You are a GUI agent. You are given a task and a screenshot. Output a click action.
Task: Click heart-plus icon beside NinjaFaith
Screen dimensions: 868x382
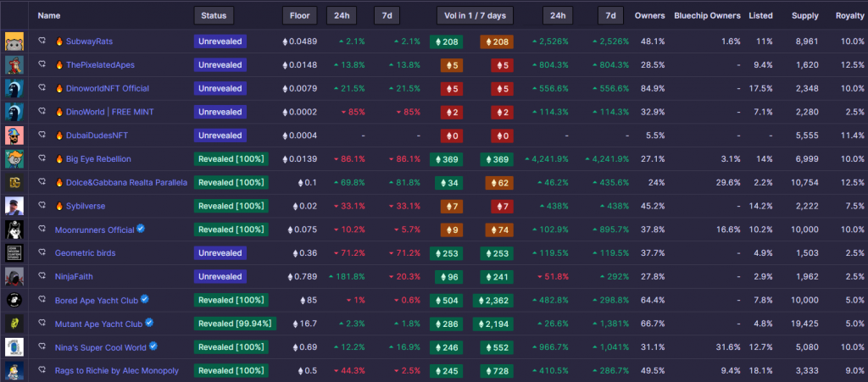click(x=42, y=276)
